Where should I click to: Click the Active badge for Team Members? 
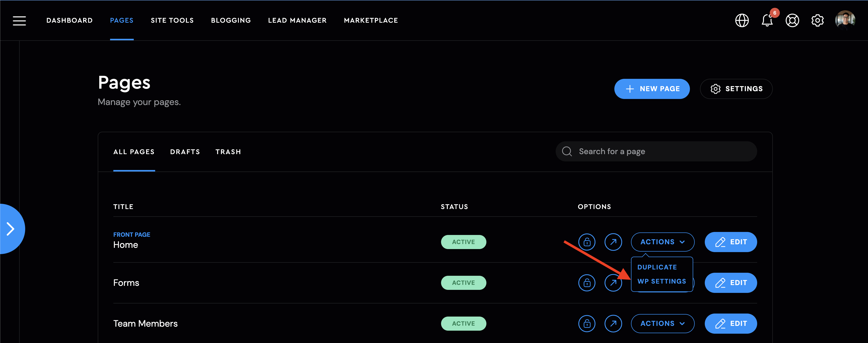(x=463, y=323)
